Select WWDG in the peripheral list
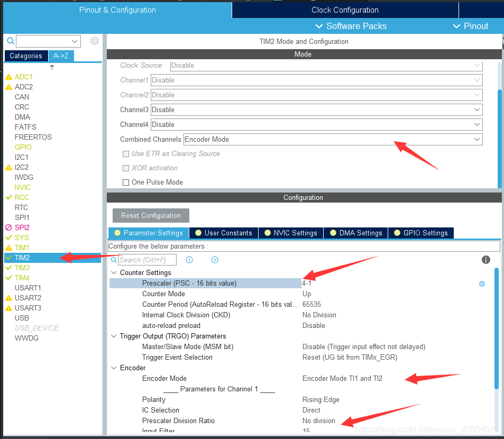 (x=26, y=338)
